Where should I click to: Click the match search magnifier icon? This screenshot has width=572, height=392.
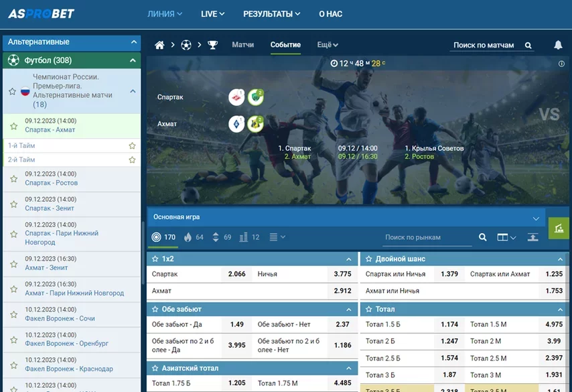point(528,46)
